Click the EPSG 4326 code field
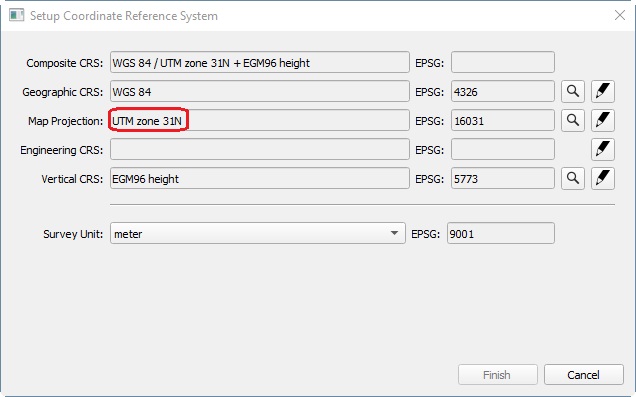636x397 pixels. (503, 91)
